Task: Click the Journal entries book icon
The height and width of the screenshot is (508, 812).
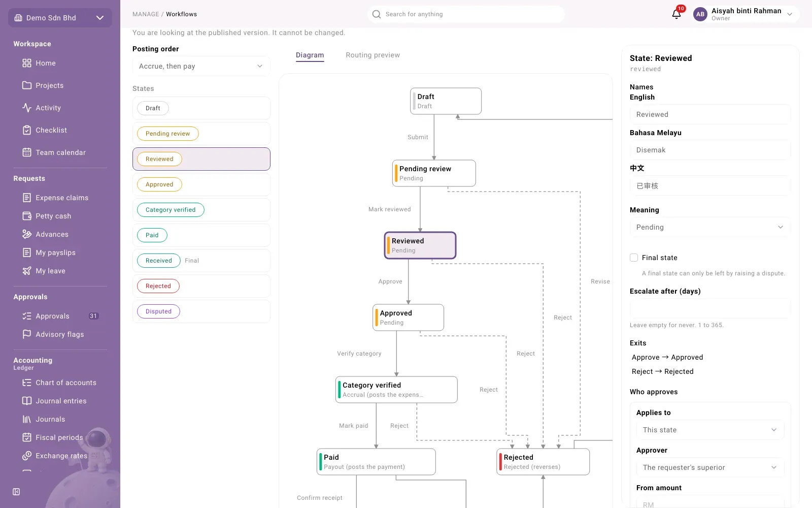Action: click(x=27, y=401)
